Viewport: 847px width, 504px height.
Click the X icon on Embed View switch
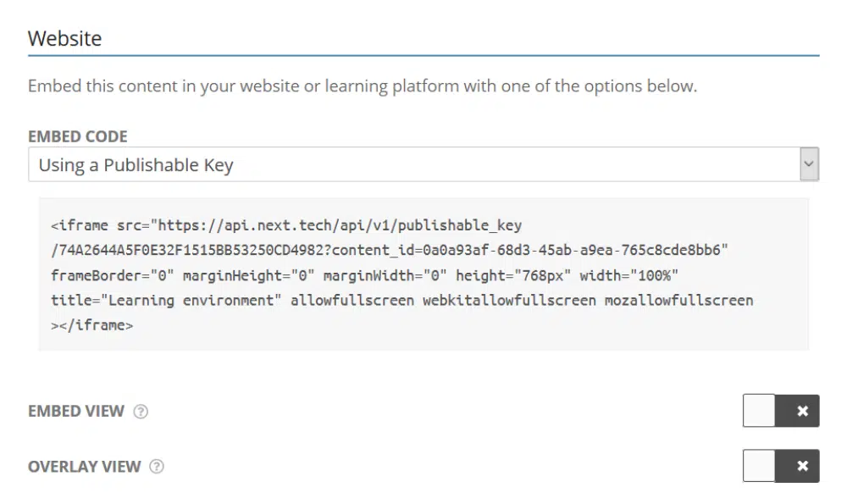[x=802, y=412]
